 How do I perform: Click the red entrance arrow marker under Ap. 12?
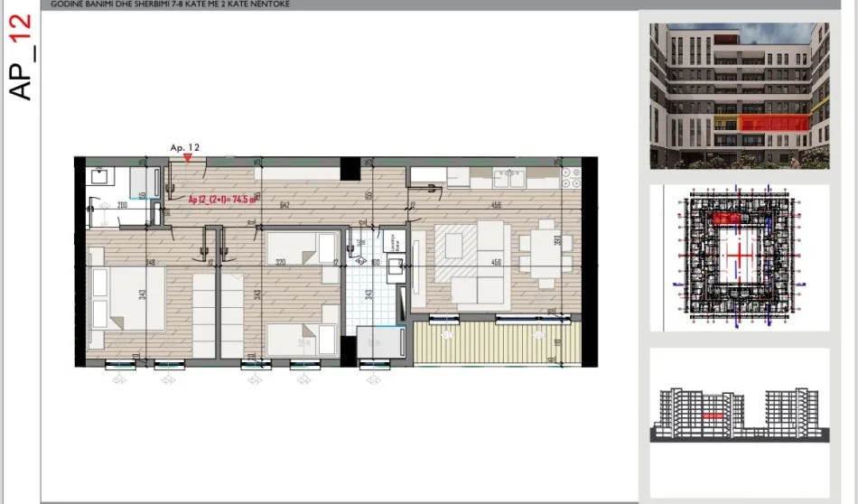187,157
